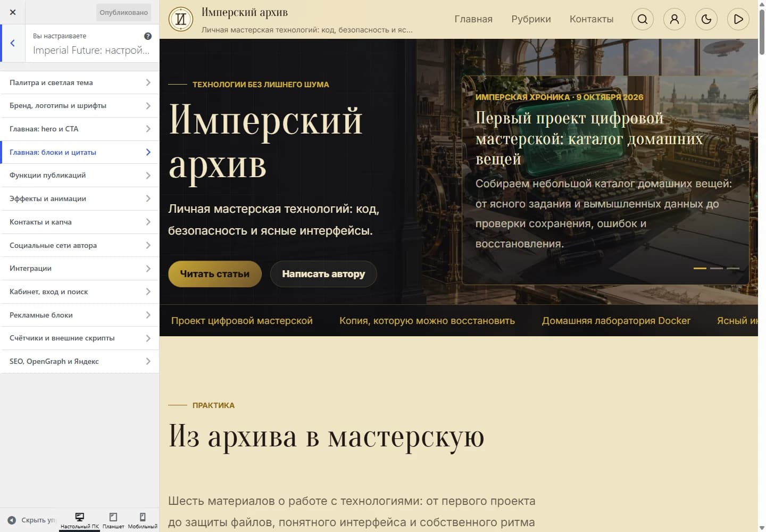Open the 'Кабинет, вход и поиск' section

(80, 292)
